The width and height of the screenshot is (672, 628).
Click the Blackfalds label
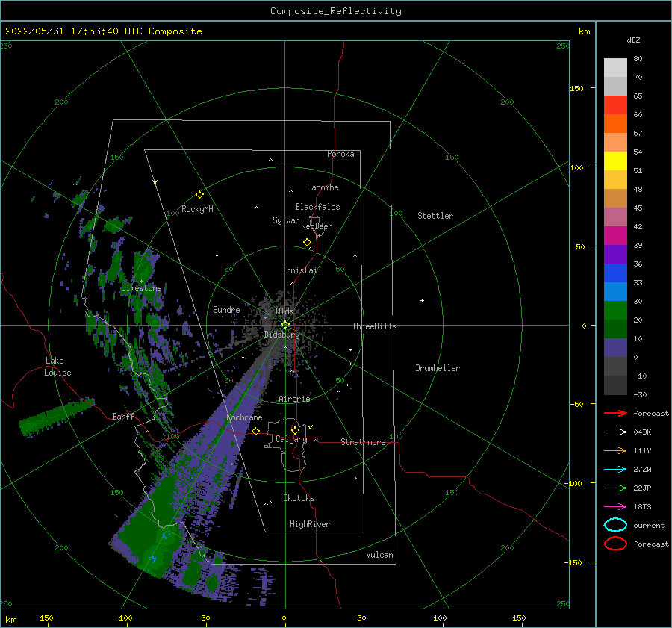click(317, 207)
